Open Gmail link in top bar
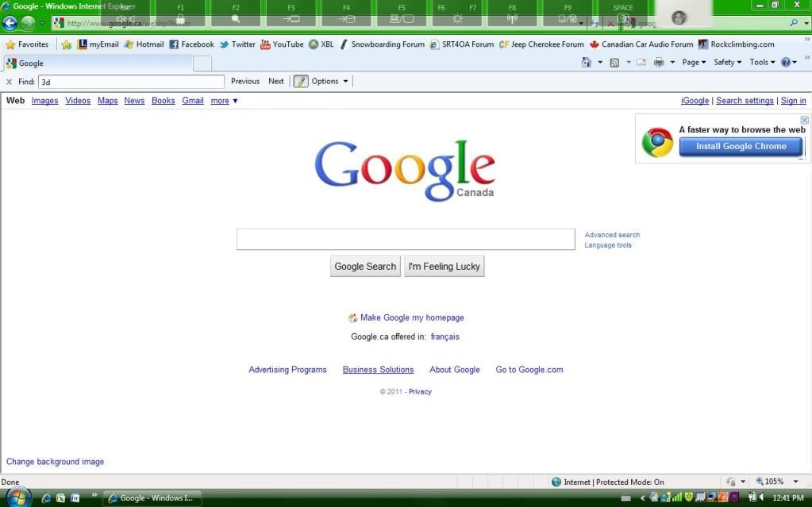 click(193, 101)
